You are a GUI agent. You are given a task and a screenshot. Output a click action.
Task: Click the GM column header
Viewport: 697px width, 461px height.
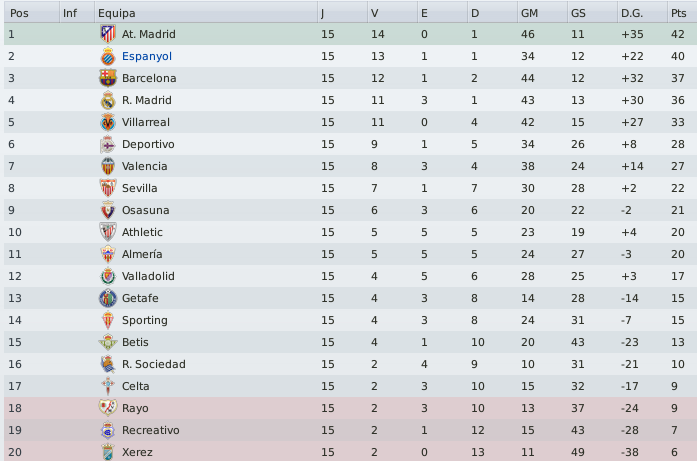point(530,13)
